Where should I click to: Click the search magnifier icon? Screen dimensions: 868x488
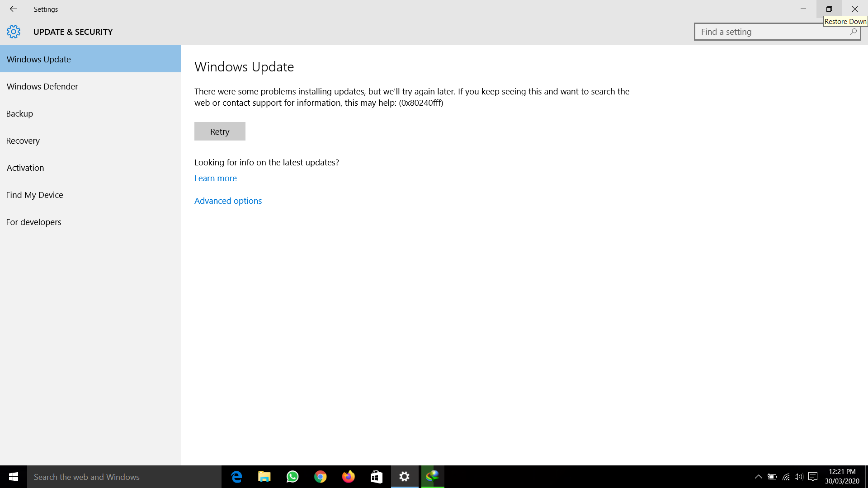pos(853,32)
